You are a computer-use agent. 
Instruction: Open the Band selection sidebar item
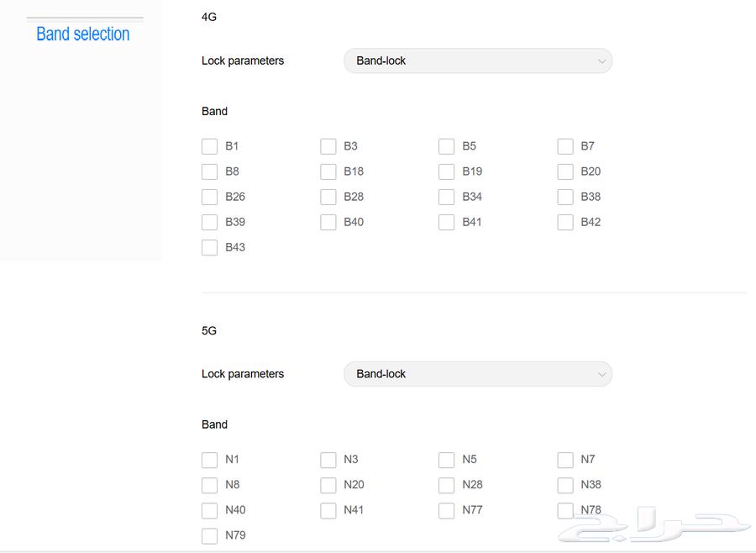click(83, 34)
